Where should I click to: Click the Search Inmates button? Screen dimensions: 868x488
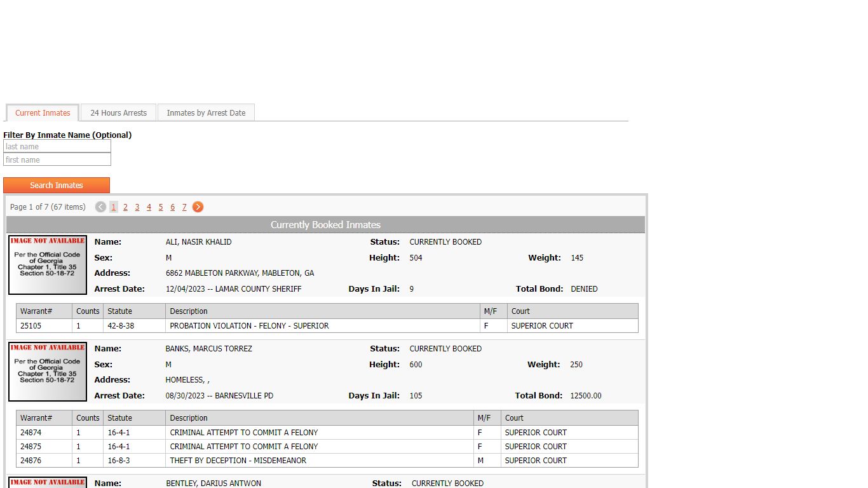57,186
